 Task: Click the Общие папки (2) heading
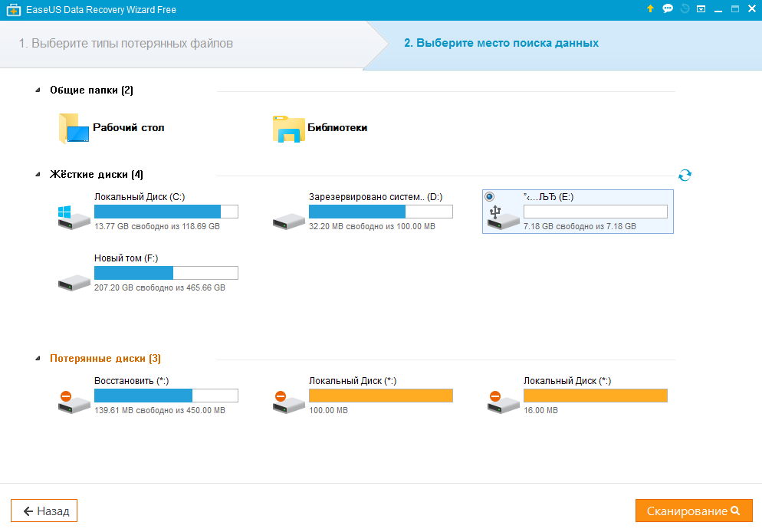[x=91, y=90]
